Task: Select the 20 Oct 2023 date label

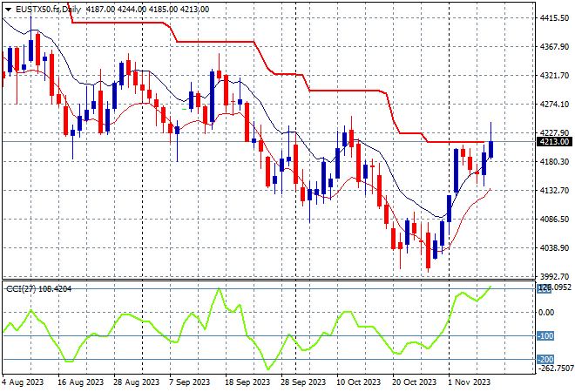Action: click(x=414, y=382)
